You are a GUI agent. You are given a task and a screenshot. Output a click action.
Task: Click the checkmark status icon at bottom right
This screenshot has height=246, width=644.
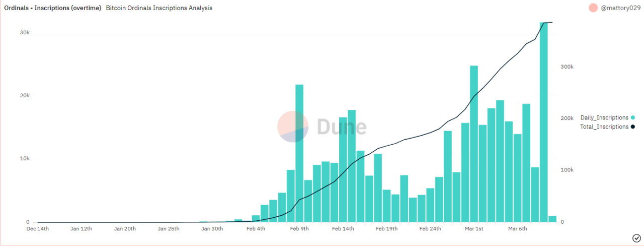pyautogui.click(x=635, y=238)
